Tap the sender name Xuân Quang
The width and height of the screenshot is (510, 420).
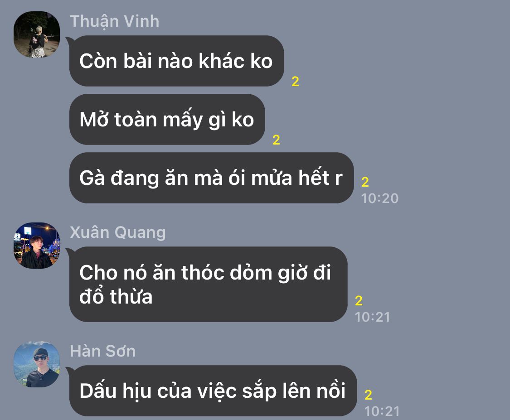coord(118,233)
